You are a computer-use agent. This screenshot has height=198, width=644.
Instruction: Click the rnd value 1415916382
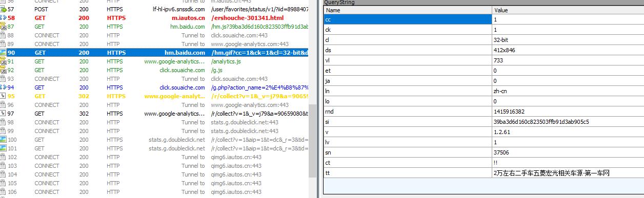(x=509, y=112)
